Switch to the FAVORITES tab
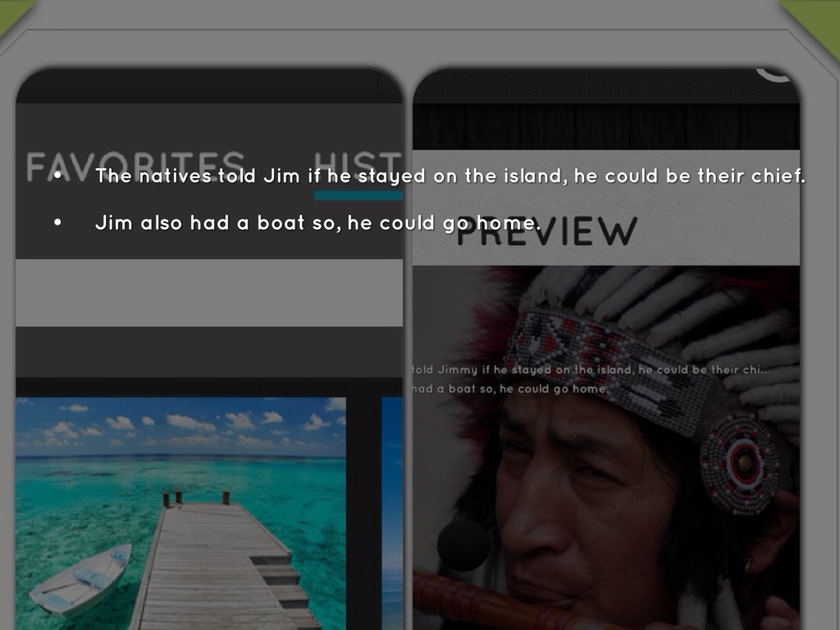This screenshot has height=630, width=840. point(135,166)
